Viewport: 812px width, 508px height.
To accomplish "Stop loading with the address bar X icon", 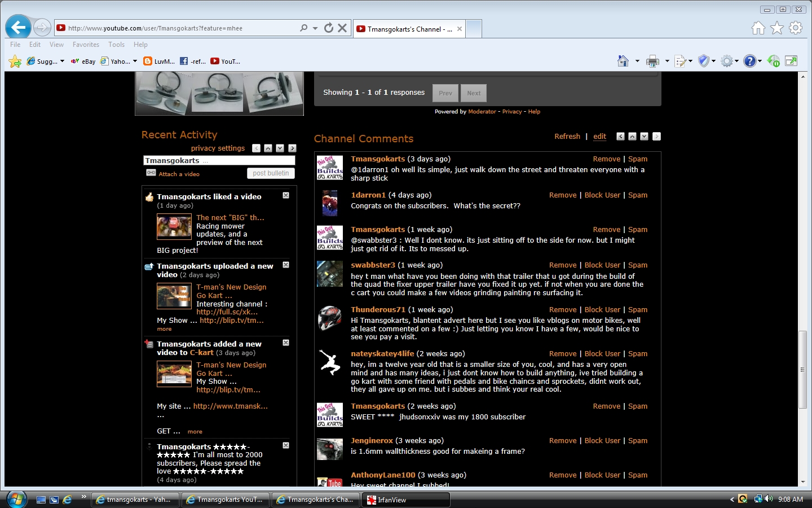I will click(x=342, y=28).
